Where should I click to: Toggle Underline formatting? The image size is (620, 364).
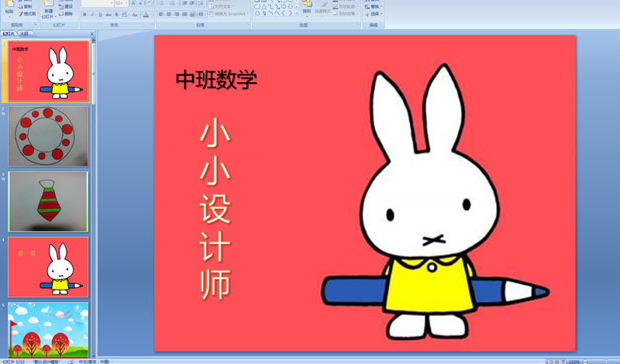click(x=100, y=15)
